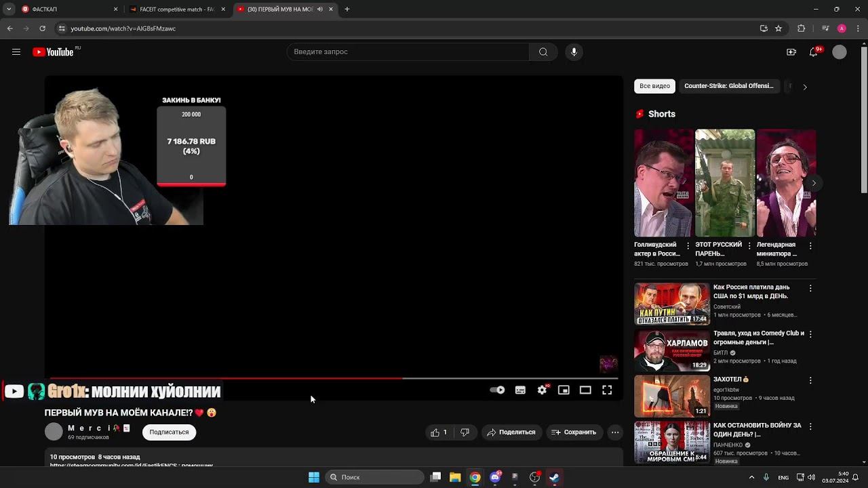Go to the YouTube home logo

(x=53, y=52)
